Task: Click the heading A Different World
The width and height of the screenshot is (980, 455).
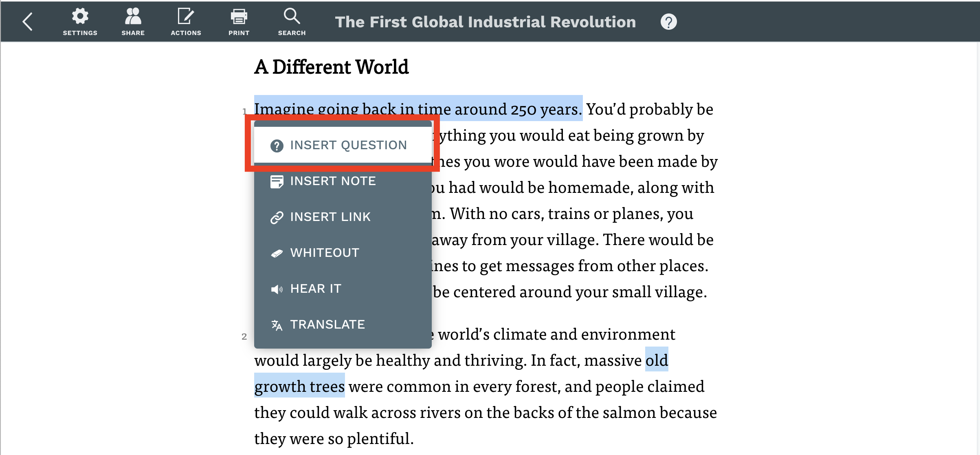Action: click(332, 67)
